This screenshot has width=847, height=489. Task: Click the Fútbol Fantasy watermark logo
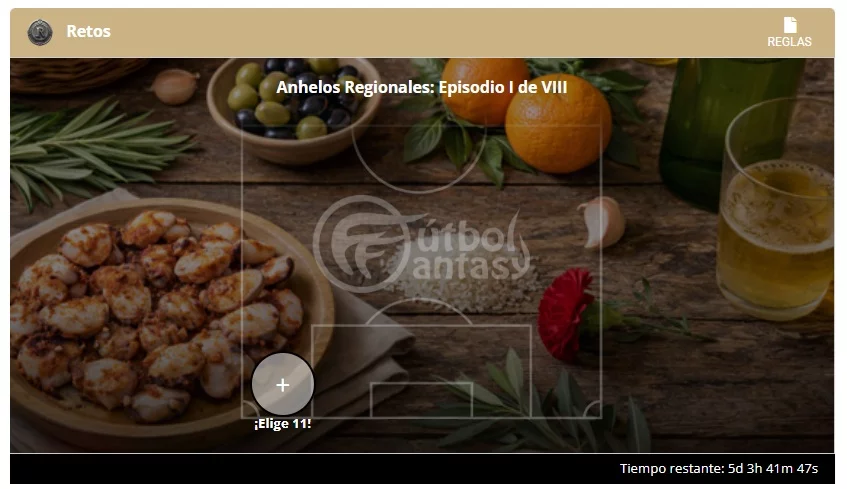click(x=421, y=244)
